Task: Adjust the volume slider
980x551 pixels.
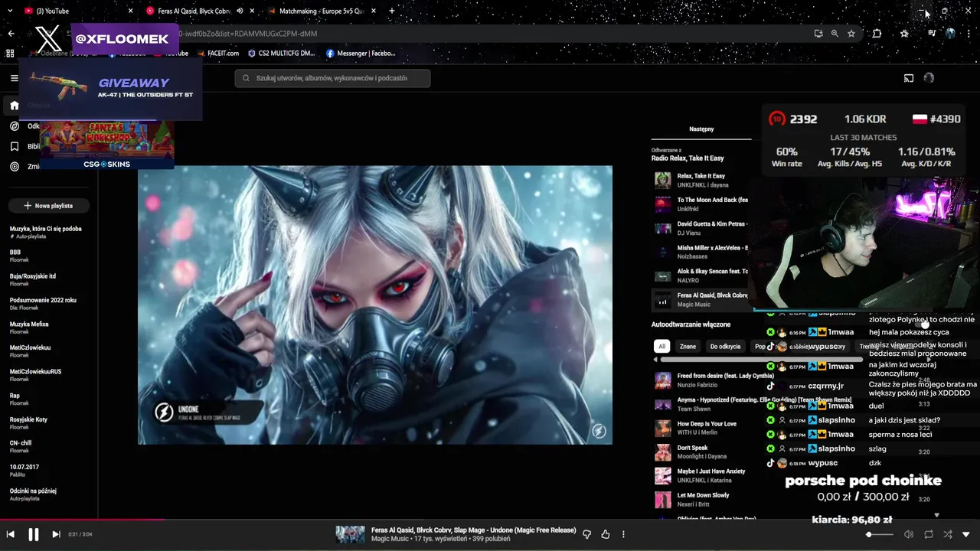Action: coord(879,534)
